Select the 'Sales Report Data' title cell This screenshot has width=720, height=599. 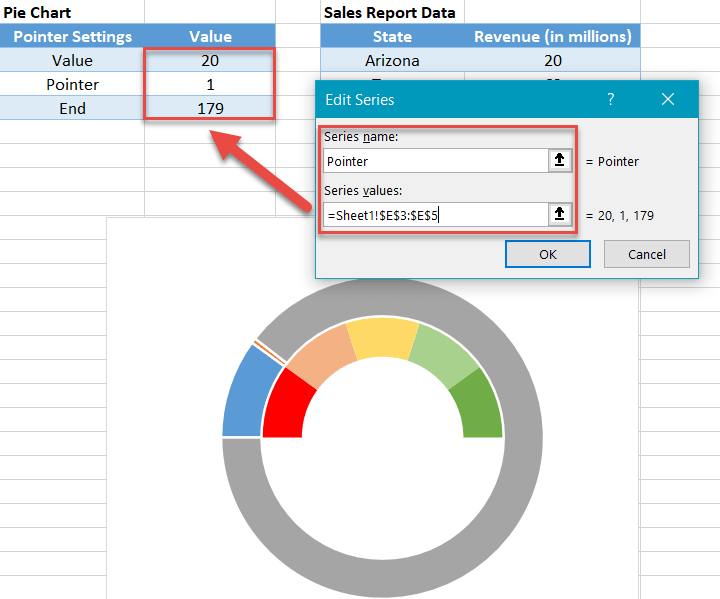tap(392, 12)
